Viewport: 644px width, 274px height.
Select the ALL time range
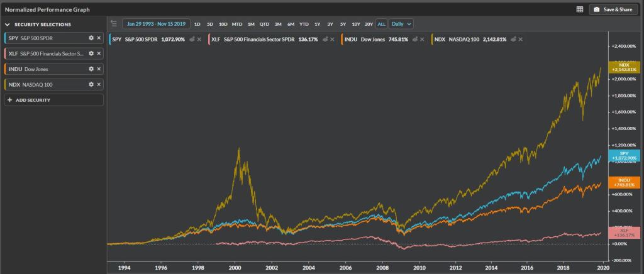coord(381,24)
